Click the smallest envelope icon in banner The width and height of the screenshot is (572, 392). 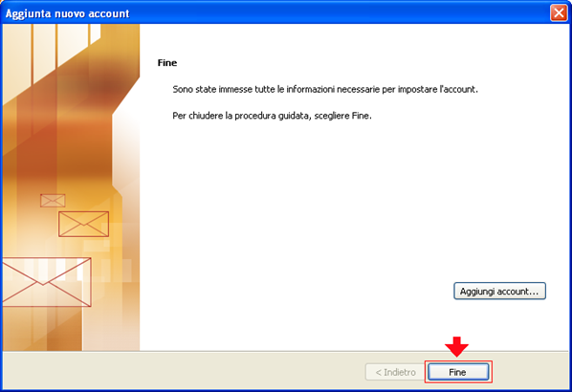click(x=53, y=201)
